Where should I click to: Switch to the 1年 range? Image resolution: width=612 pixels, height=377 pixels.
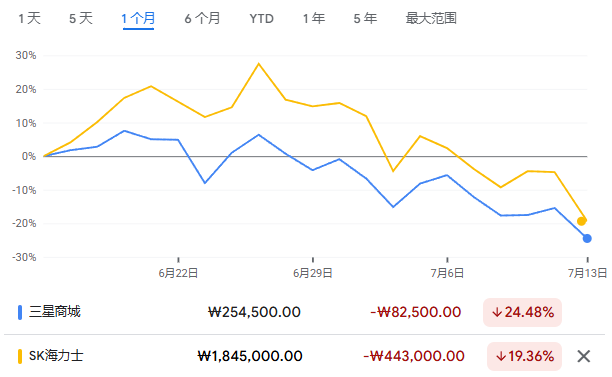(314, 18)
